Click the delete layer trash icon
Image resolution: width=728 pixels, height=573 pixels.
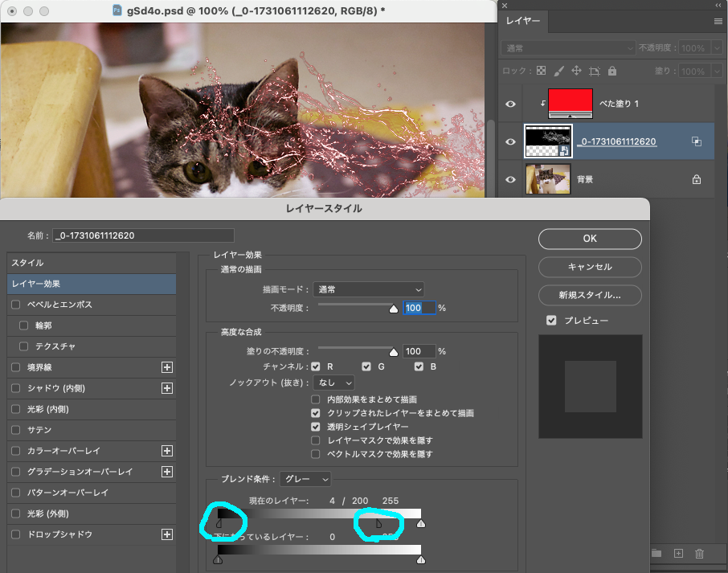click(699, 554)
